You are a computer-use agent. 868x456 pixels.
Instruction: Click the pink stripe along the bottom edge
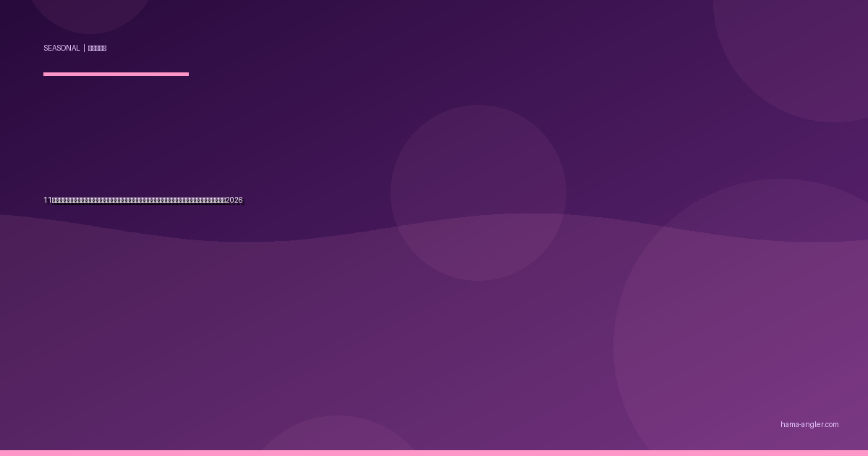[434, 453]
